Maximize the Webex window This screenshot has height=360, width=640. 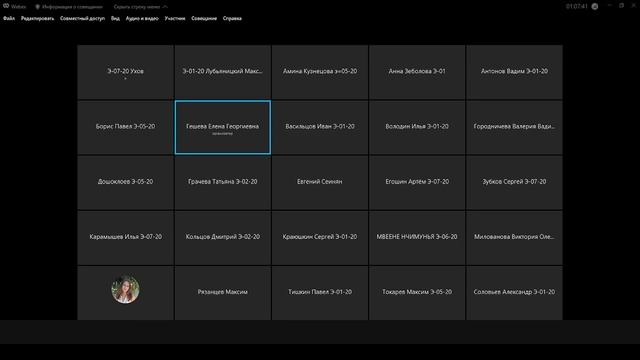621,6
